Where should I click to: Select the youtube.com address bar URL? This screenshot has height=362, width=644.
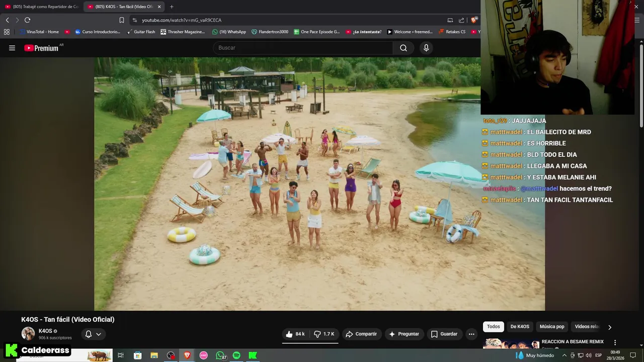click(182, 20)
